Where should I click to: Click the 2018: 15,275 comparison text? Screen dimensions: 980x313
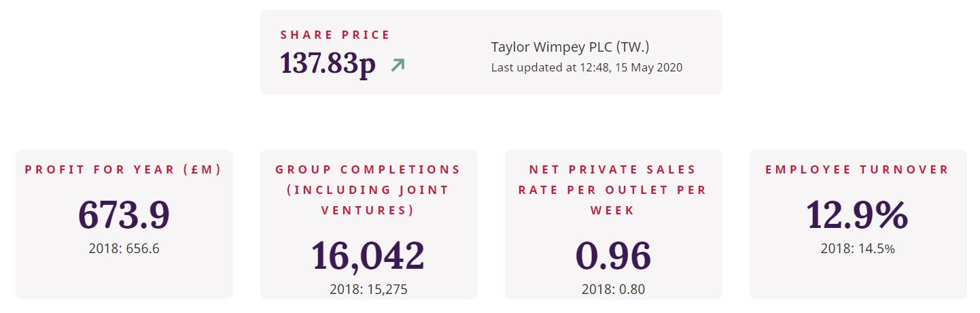coord(368,289)
